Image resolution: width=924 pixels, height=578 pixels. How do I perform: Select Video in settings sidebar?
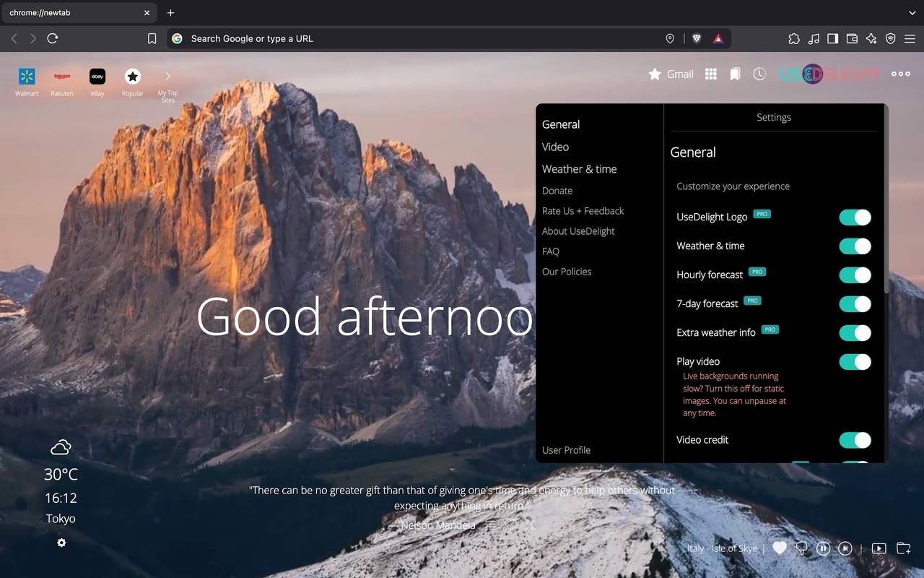(x=555, y=147)
